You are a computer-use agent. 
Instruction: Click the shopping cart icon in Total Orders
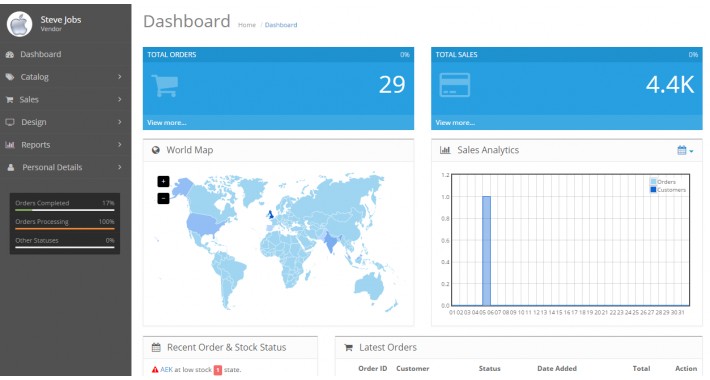pos(164,85)
